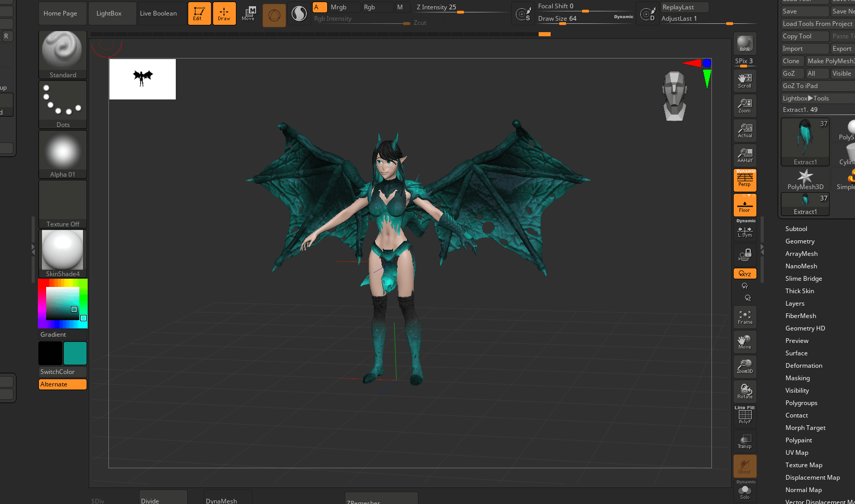The width and height of the screenshot is (855, 504).
Task: Adjust the Focal Shift slider
Action: click(585, 6)
